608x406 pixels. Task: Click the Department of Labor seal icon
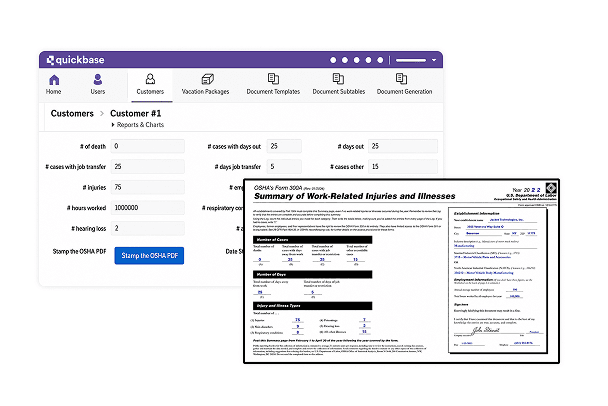[x=551, y=188]
